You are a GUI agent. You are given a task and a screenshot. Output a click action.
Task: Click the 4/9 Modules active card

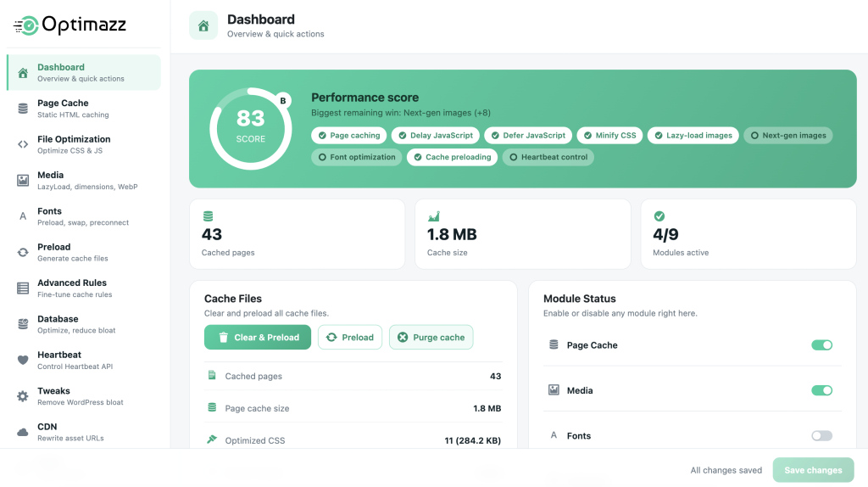click(x=748, y=234)
